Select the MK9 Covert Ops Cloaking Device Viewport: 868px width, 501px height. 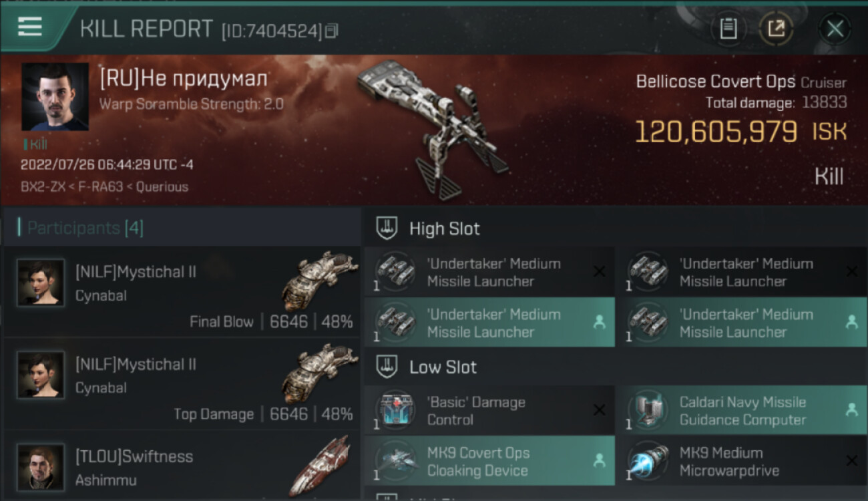[489, 461]
